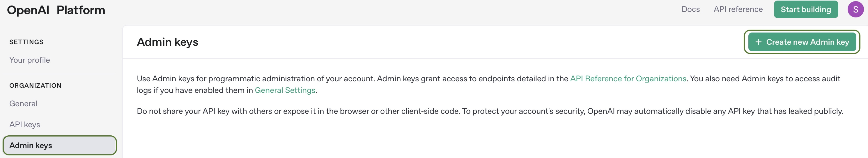Go to Your profile settings
This screenshot has height=158, width=868.
[x=30, y=60]
